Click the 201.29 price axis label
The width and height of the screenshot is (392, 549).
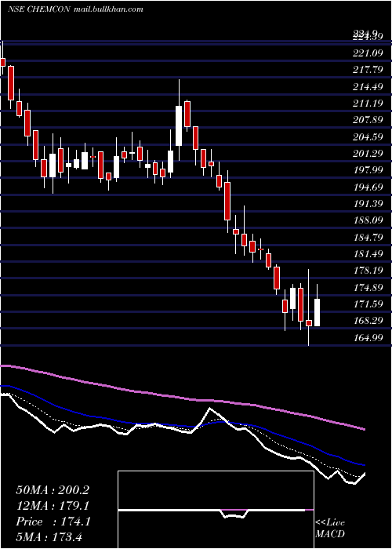[x=368, y=154]
